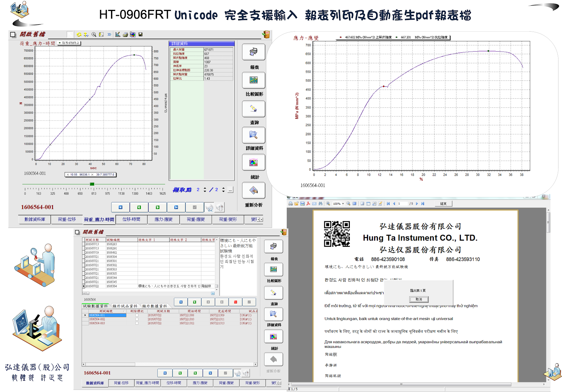Click the 取消 cancel button in export dialog
The height and width of the screenshot is (392, 562).
419,299
